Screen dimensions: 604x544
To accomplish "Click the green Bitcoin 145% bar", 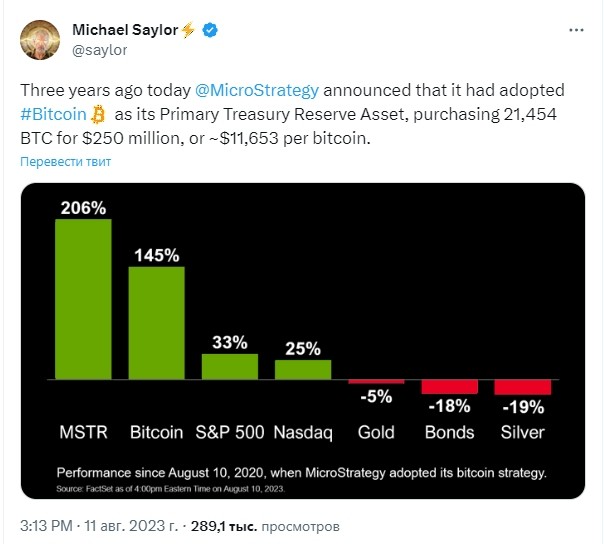I will click(156, 323).
